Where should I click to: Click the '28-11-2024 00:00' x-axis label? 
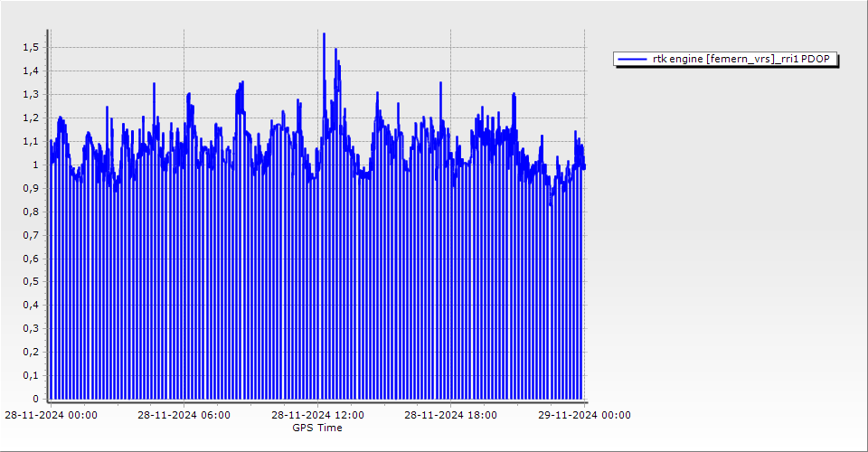click(x=51, y=416)
